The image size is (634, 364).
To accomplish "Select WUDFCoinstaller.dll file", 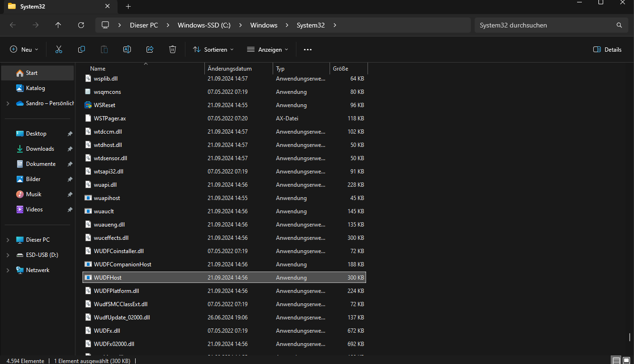I will tap(224, 251).
